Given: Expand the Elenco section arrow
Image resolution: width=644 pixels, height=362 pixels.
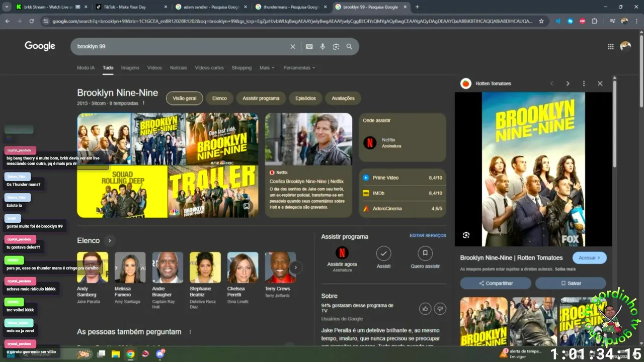Looking at the screenshot, I should [x=109, y=240].
